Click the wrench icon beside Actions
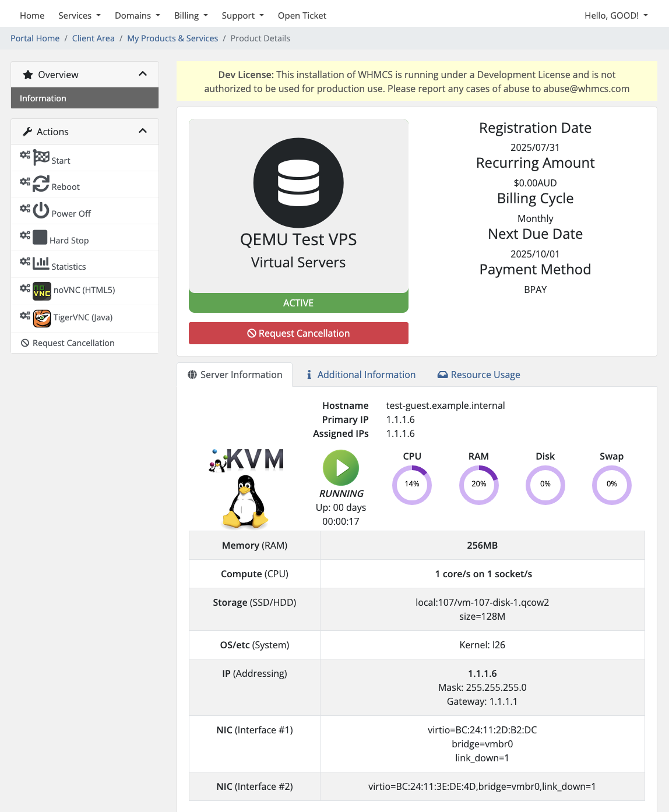The width and height of the screenshot is (669, 812). [27, 131]
